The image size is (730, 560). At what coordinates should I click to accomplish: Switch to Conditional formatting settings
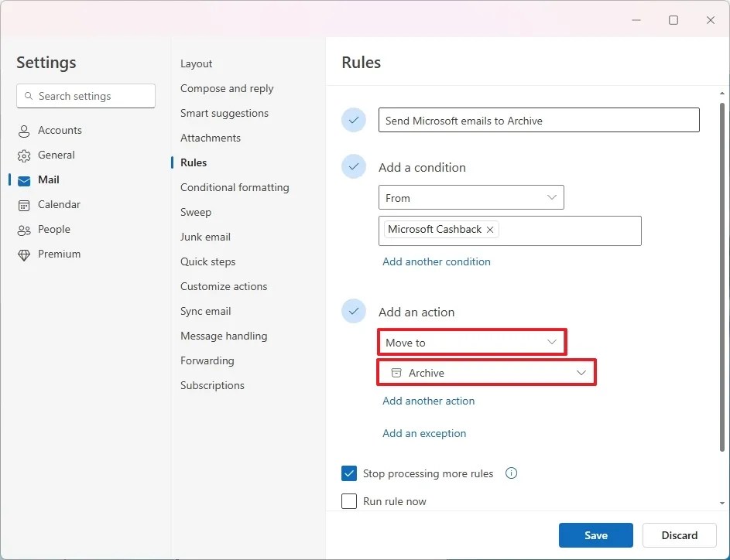tap(235, 187)
